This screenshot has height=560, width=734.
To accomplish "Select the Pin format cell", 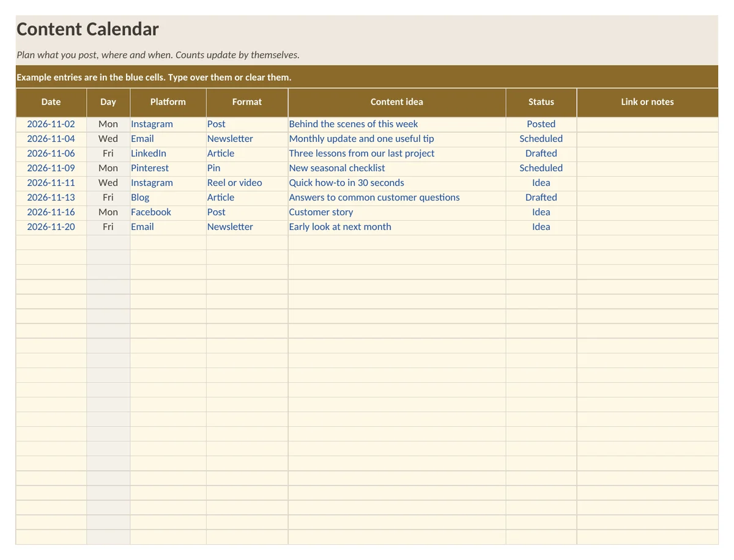I will coord(247,168).
